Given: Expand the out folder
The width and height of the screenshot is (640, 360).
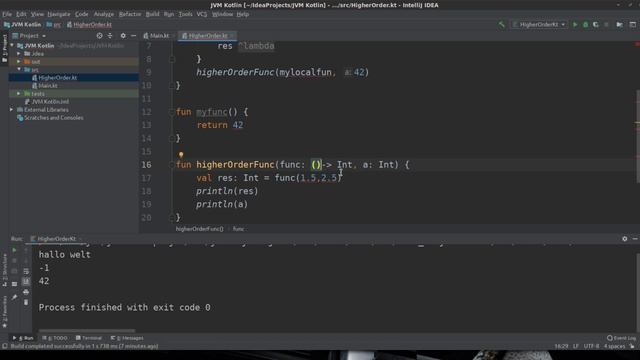Looking at the screenshot, I should point(19,62).
